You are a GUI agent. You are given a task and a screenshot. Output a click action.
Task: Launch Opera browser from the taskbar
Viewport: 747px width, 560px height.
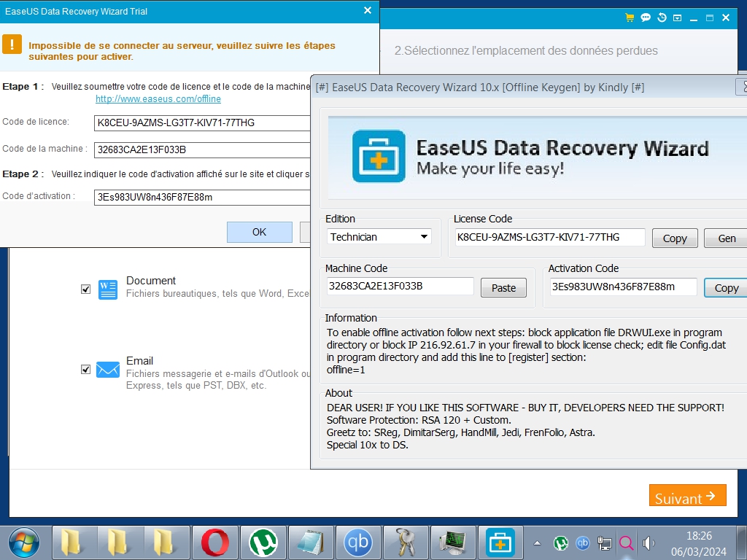[x=215, y=542]
